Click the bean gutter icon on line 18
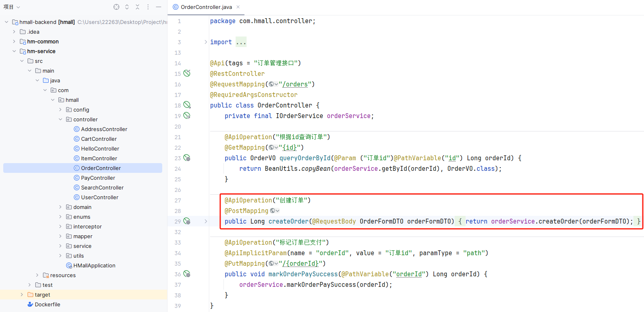The width and height of the screenshot is (644, 312). tap(187, 105)
